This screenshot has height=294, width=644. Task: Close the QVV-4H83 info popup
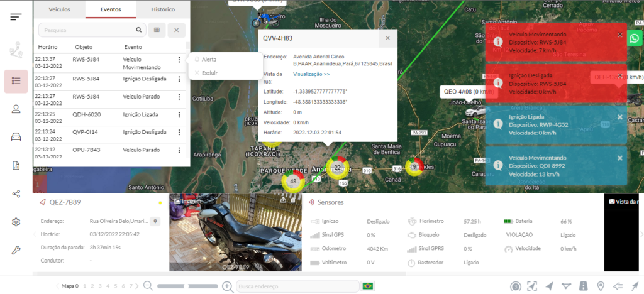tap(387, 38)
